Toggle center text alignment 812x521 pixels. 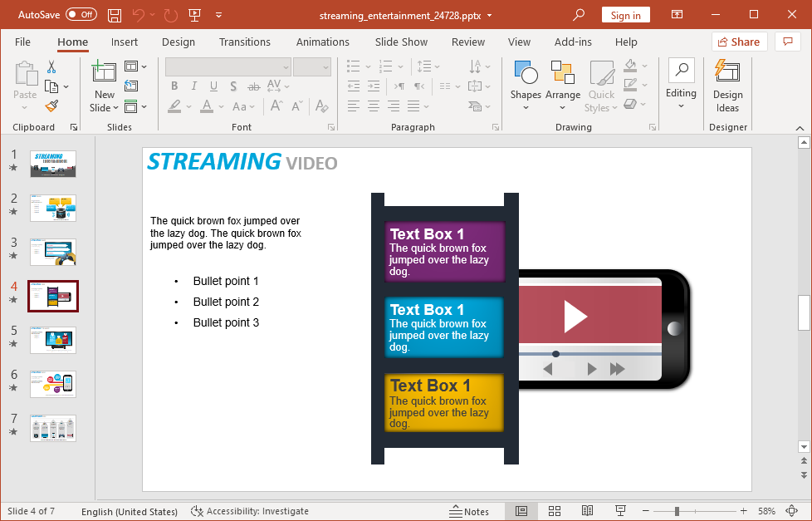[372, 106]
